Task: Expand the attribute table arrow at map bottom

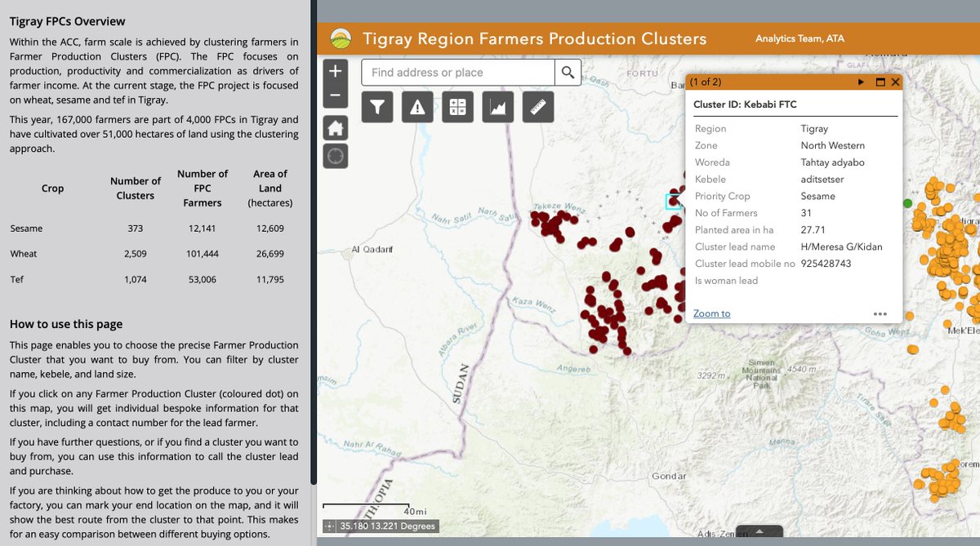Action: [x=759, y=531]
